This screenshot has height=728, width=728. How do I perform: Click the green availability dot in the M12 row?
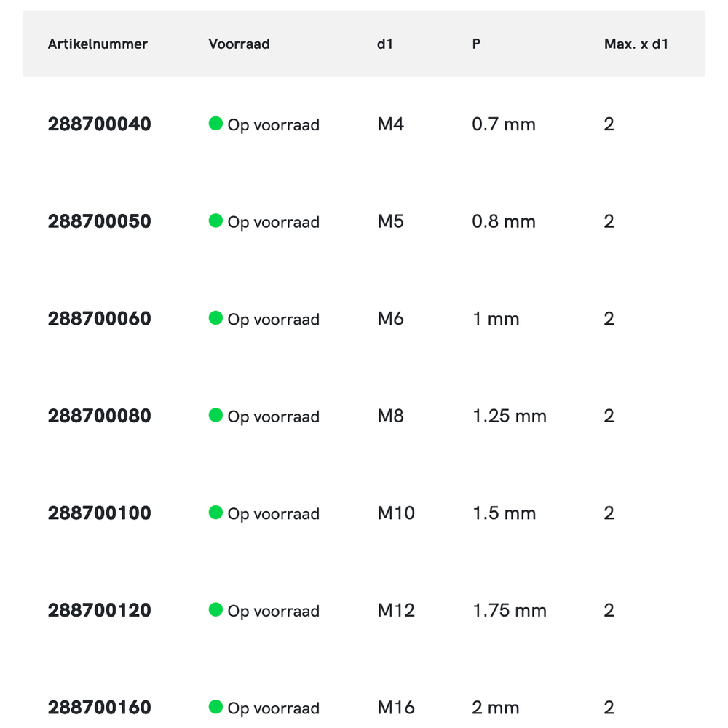[215, 609]
